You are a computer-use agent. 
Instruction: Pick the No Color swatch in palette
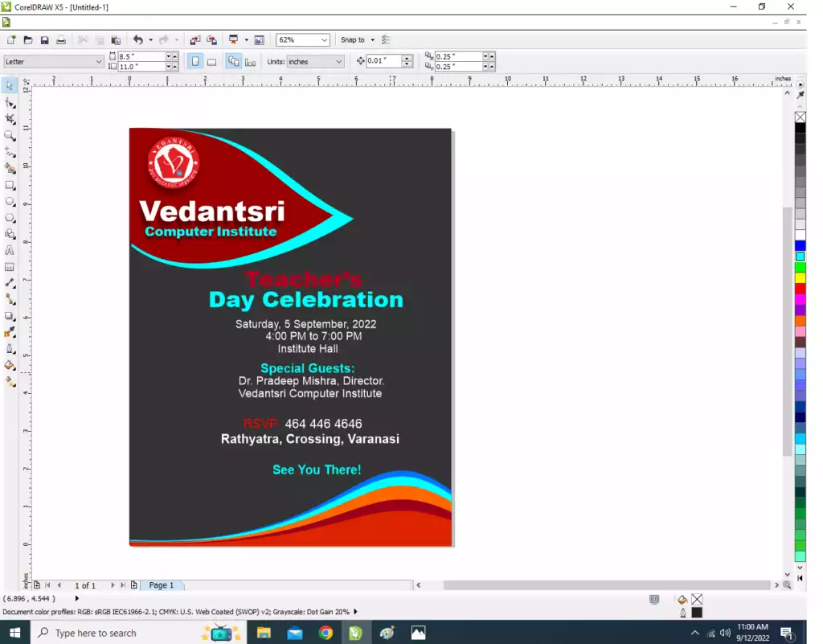pyautogui.click(x=800, y=117)
